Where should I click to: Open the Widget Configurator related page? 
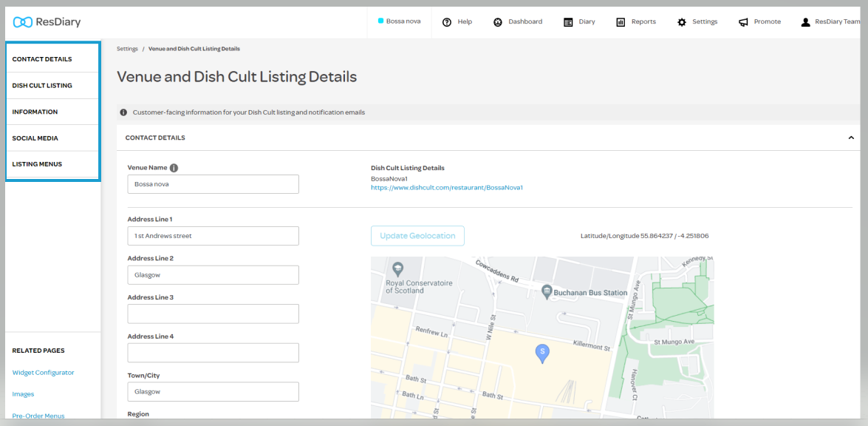pos(43,372)
